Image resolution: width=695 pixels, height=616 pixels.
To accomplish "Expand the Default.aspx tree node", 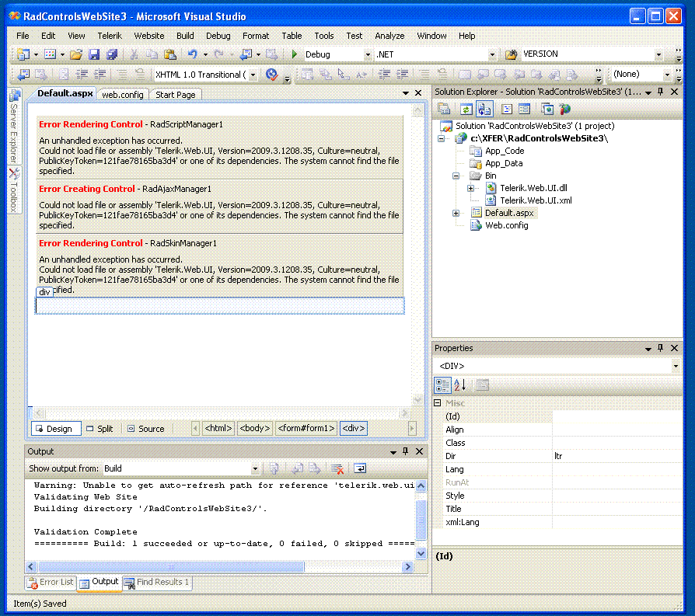I will tap(456, 213).
